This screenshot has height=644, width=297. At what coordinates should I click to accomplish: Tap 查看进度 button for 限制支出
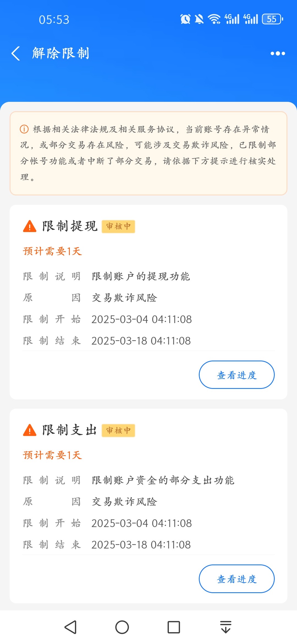pos(237,579)
